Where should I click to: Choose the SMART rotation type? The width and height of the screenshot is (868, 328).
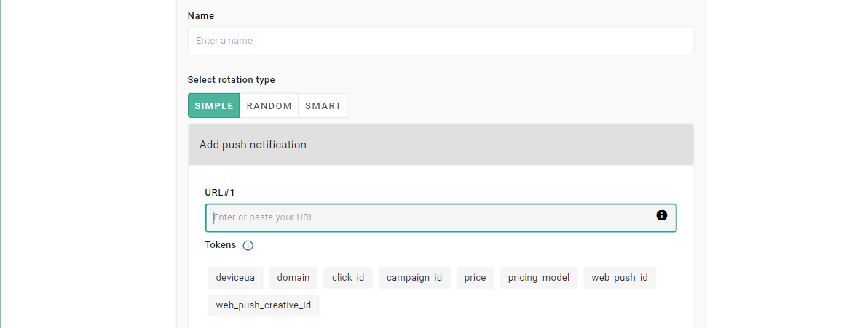tap(323, 105)
